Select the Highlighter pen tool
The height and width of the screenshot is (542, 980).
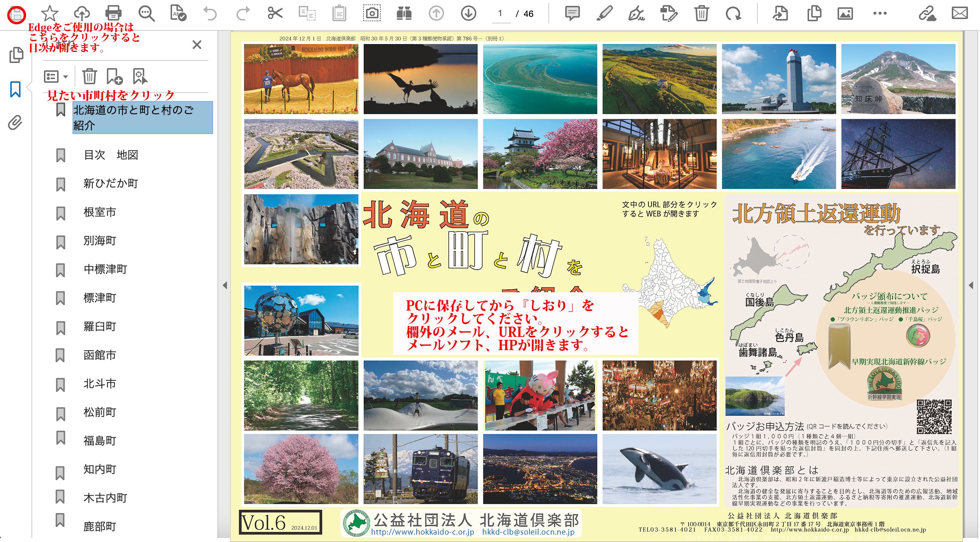[604, 14]
